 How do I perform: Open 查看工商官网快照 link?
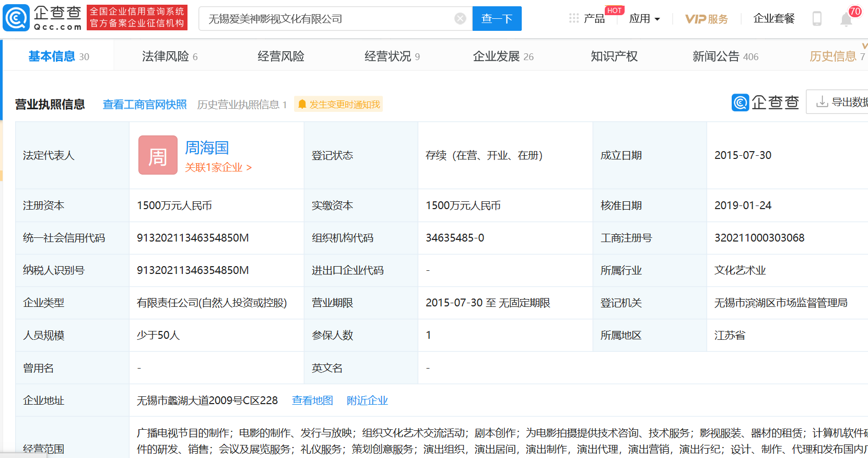145,105
